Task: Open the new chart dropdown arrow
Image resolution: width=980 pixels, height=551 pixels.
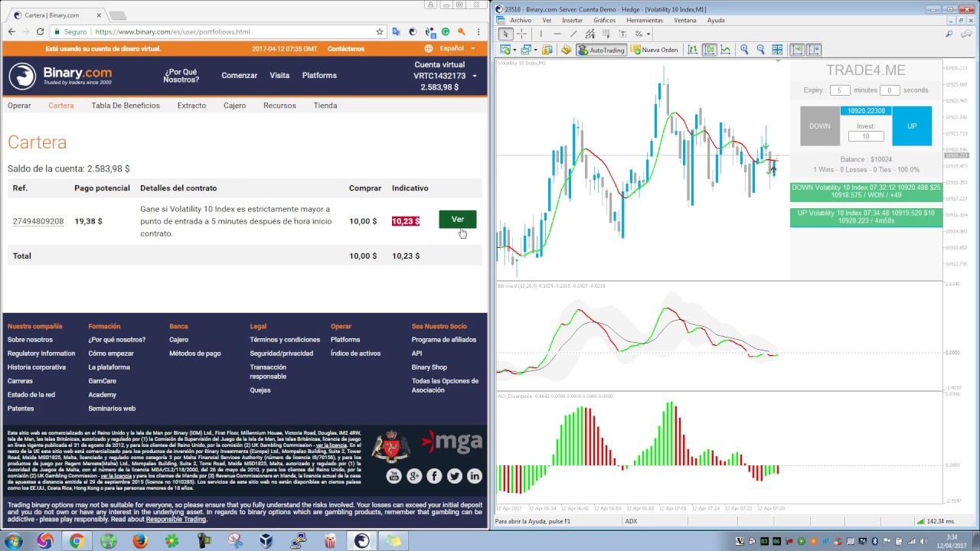Action: (515, 50)
